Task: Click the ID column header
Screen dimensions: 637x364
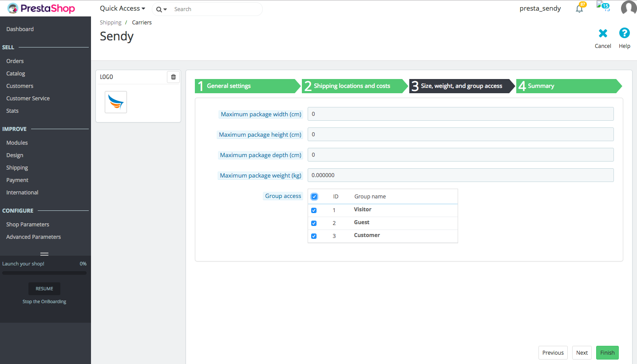Action: [x=336, y=197]
